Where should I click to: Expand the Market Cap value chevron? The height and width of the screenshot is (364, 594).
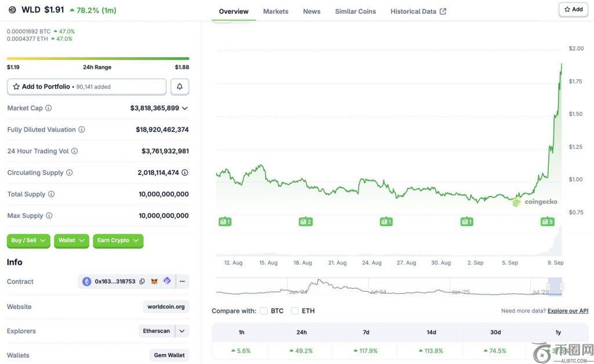[x=185, y=108]
